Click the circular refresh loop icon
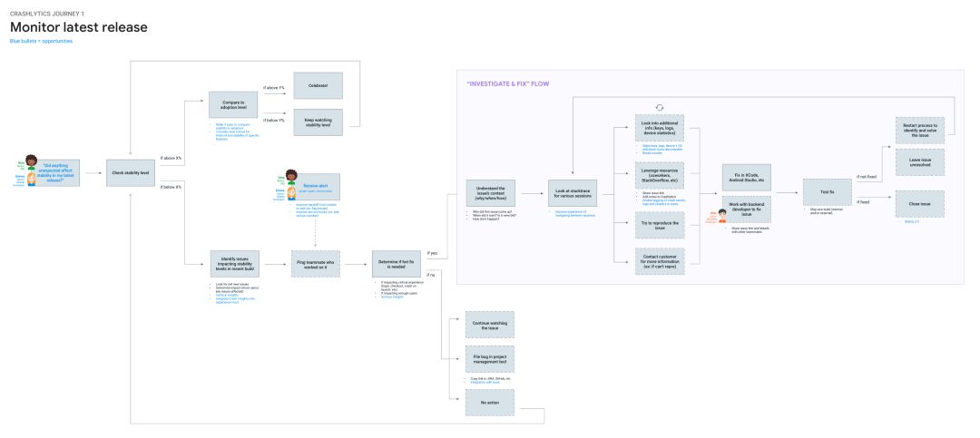 point(659,108)
